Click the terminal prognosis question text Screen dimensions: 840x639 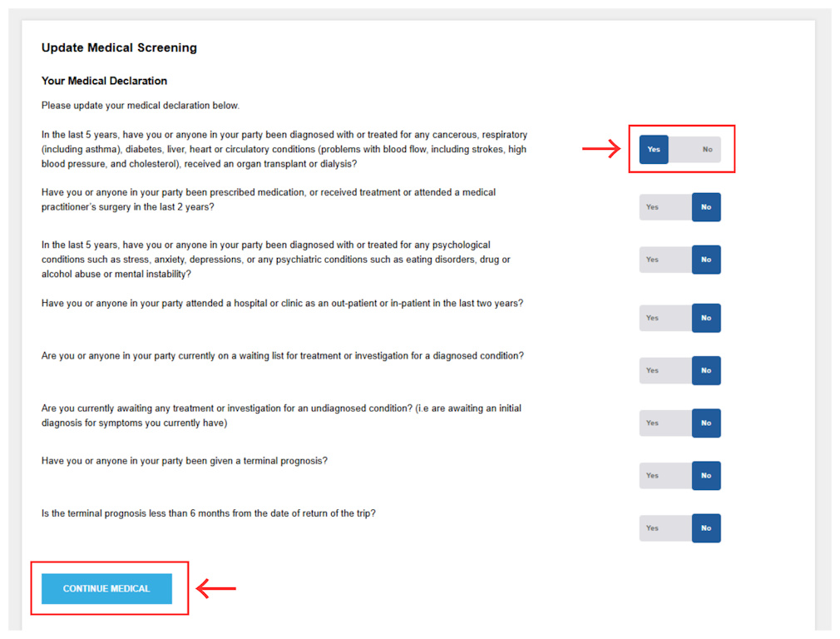(x=185, y=461)
